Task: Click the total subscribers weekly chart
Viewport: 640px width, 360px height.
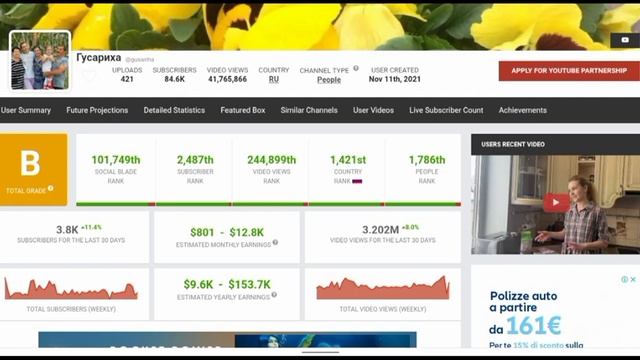Action: [x=71, y=289]
